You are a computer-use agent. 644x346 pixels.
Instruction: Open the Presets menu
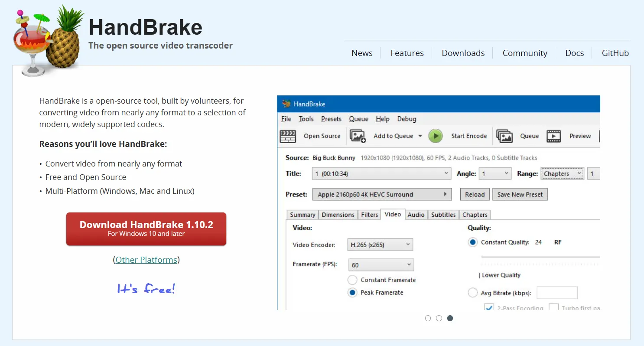point(331,119)
